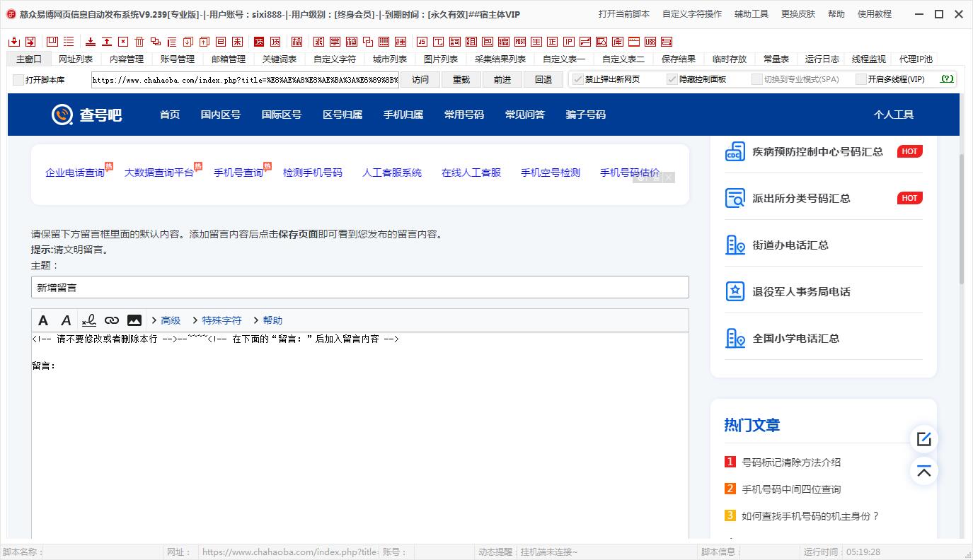Click the list-lines toolbar icon

(69, 42)
